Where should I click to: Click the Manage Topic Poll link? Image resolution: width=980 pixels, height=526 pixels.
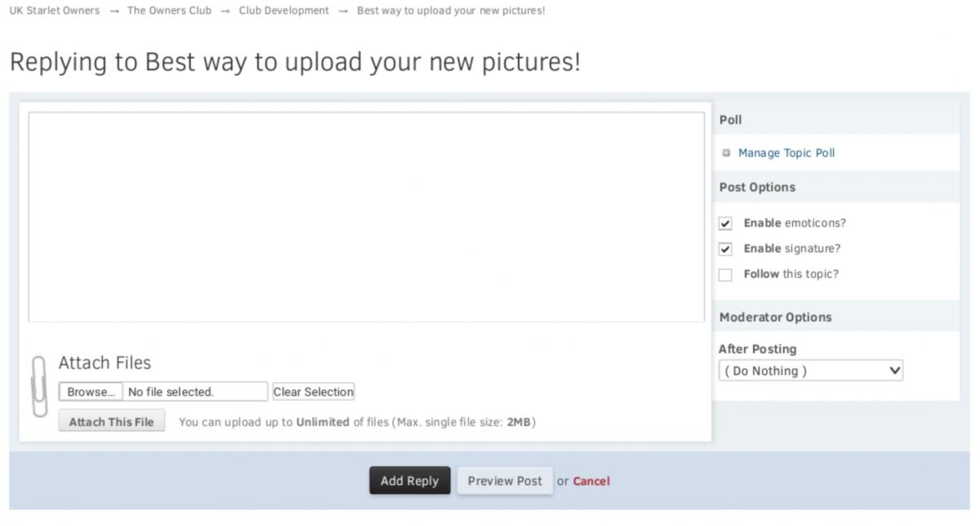point(786,153)
